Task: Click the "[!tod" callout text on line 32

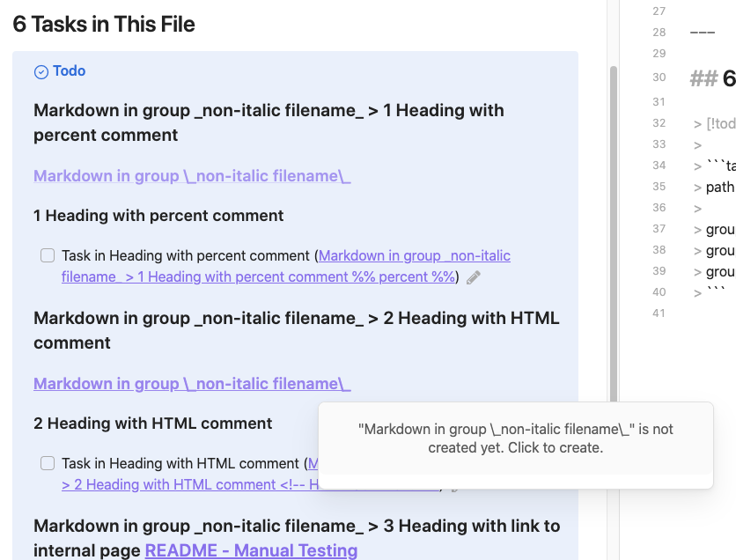Action: (720, 123)
